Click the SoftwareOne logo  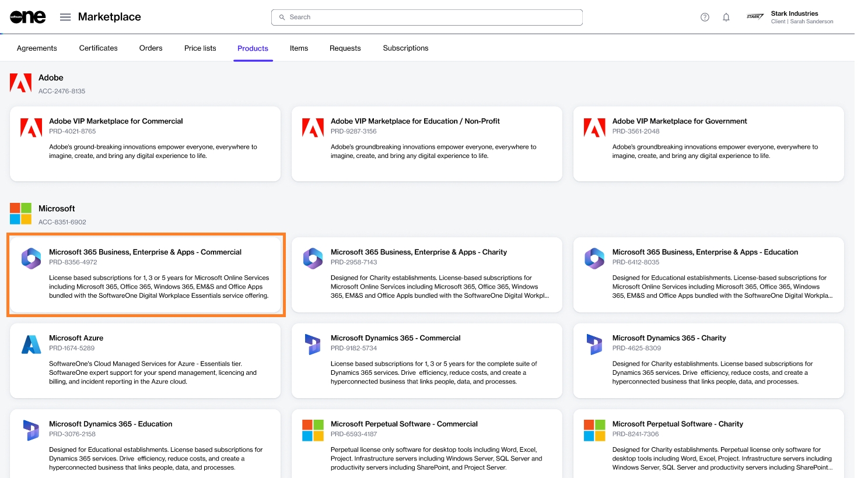click(x=27, y=17)
